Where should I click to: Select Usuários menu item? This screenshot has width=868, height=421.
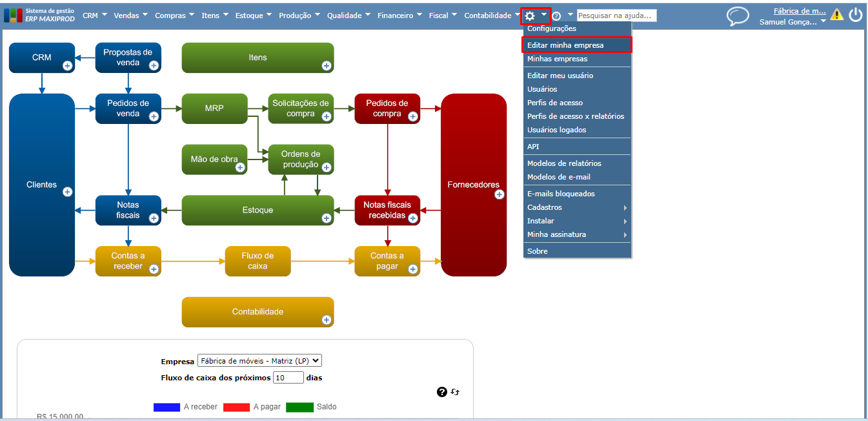(578, 89)
